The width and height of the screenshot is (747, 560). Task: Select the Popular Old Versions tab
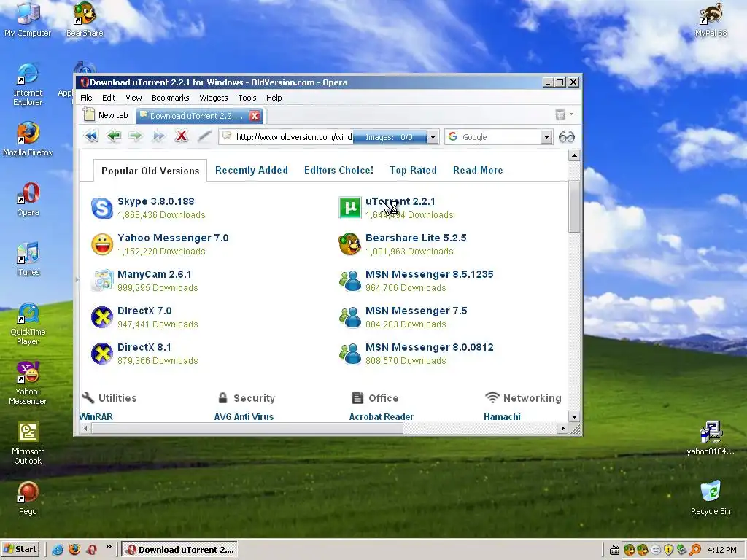click(150, 171)
